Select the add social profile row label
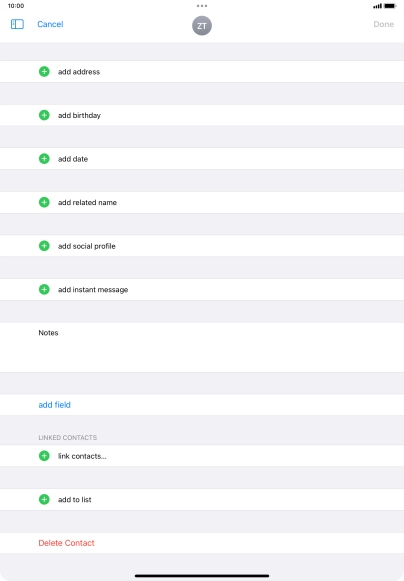404x581 pixels. [x=87, y=246]
